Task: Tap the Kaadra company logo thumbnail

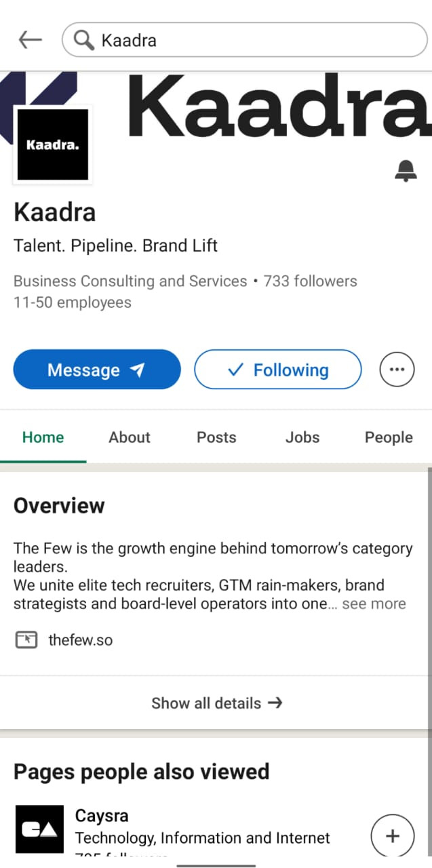Action: tap(53, 144)
